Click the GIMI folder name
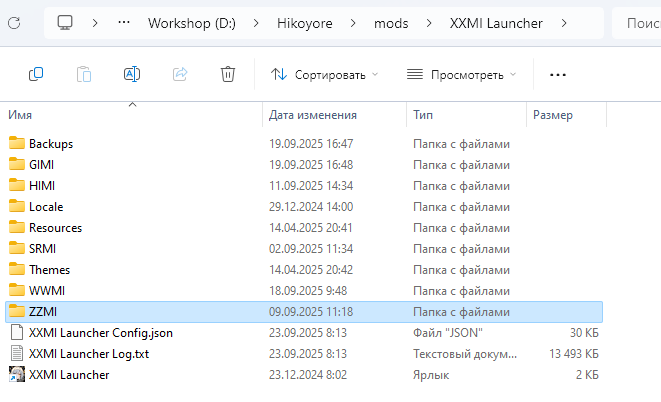The image size is (661, 402). [41, 165]
